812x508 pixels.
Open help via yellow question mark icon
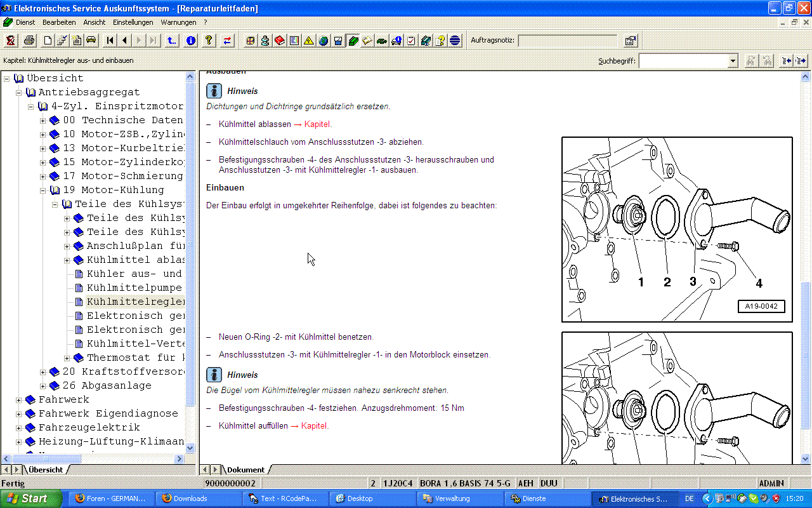click(x=209, y=41)
